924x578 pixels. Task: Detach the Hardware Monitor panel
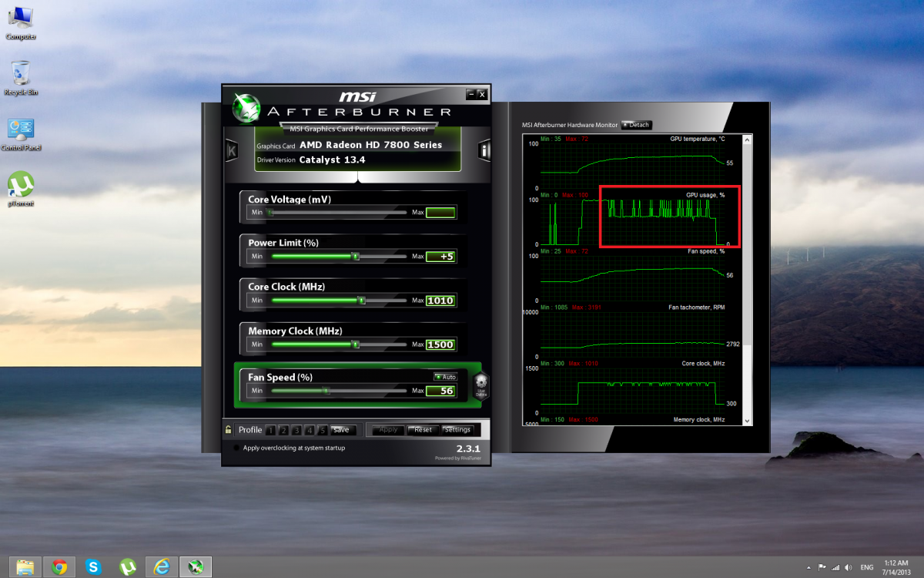[x=637, y=125]
